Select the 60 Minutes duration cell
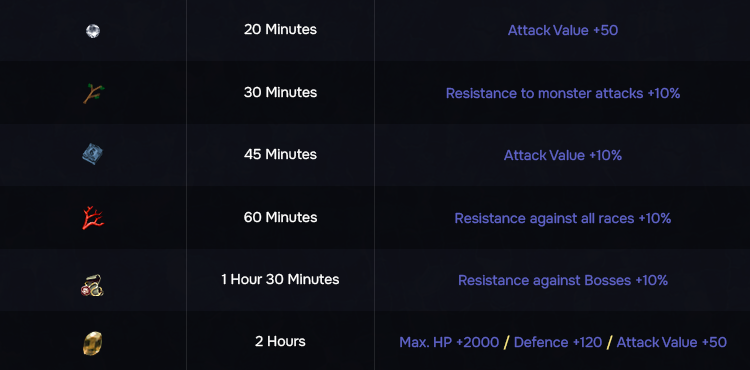 tap(280, 217)
